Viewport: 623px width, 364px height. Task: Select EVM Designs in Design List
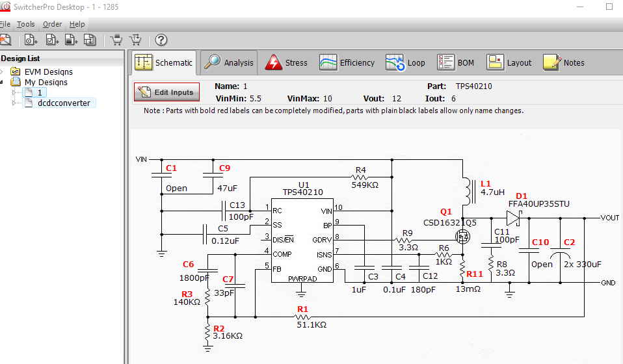[49, 71]
